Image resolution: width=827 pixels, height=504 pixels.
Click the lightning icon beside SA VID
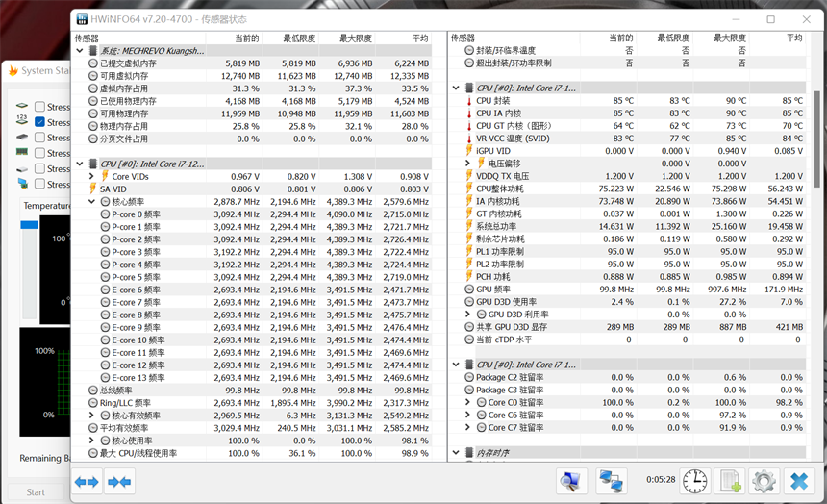coord(93,189)
